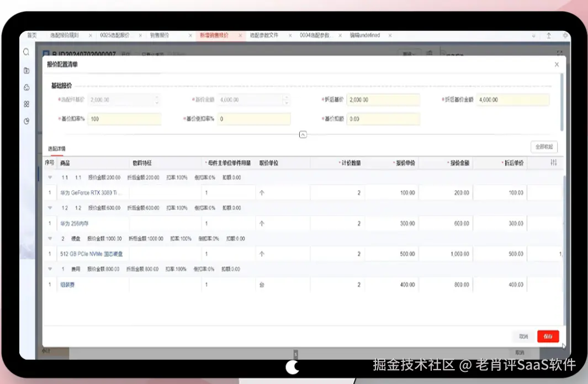This screenshot has height=384, width=588.
Task: Click the 折后基价 input field
Action: click(x=383, y=100)
